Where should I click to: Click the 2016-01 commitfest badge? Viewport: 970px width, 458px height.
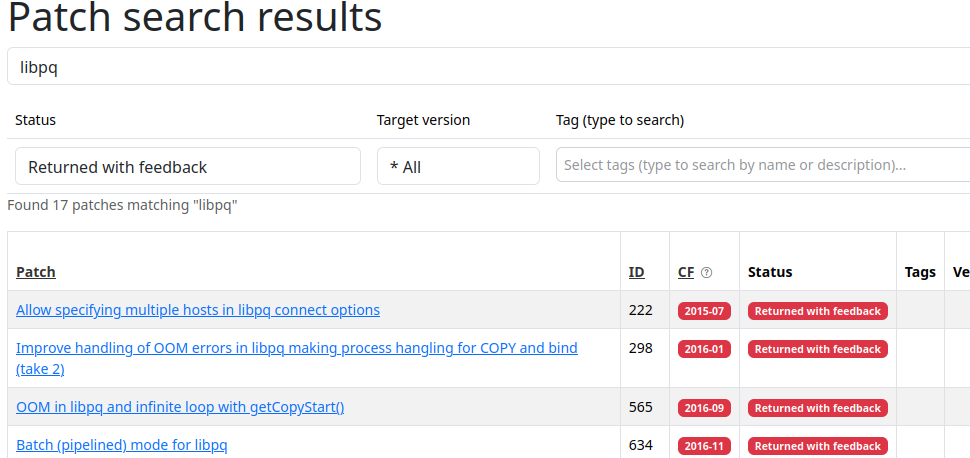(x=704, y=349)
